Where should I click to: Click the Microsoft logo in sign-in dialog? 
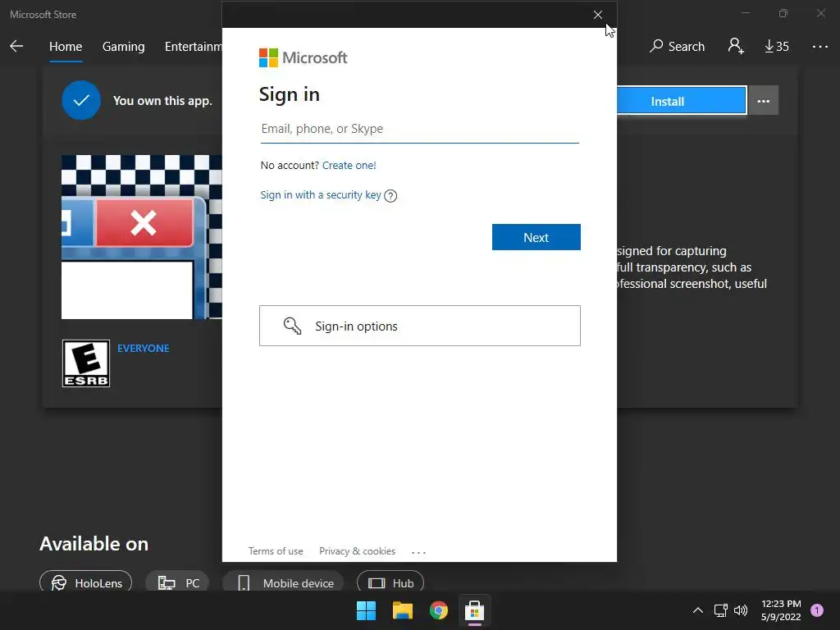304,58
